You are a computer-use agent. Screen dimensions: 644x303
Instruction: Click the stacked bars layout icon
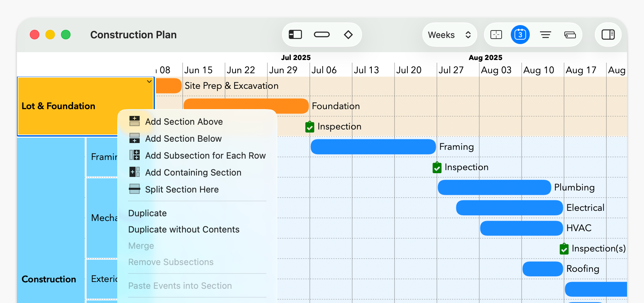[x=570, y=35]
